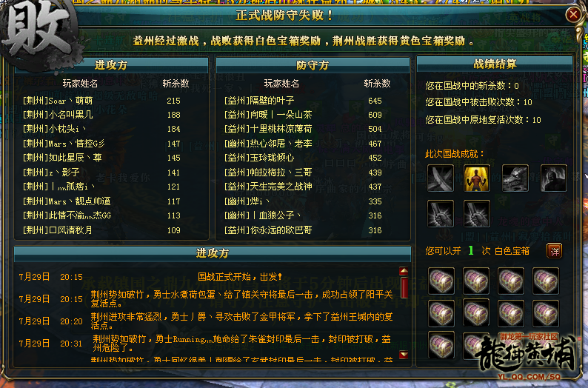
Task: Click second fist-with-sword achievement icon
Action: [x=476, y=214]
